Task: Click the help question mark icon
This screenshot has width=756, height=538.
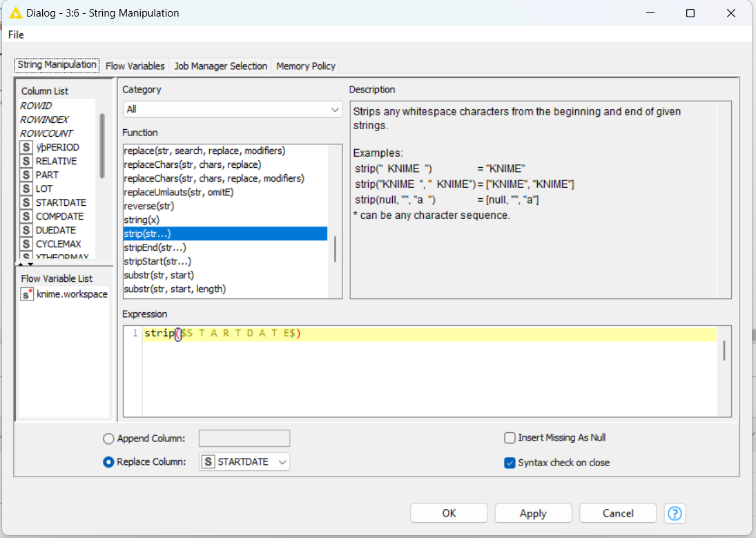Action: tap(675, 513)
